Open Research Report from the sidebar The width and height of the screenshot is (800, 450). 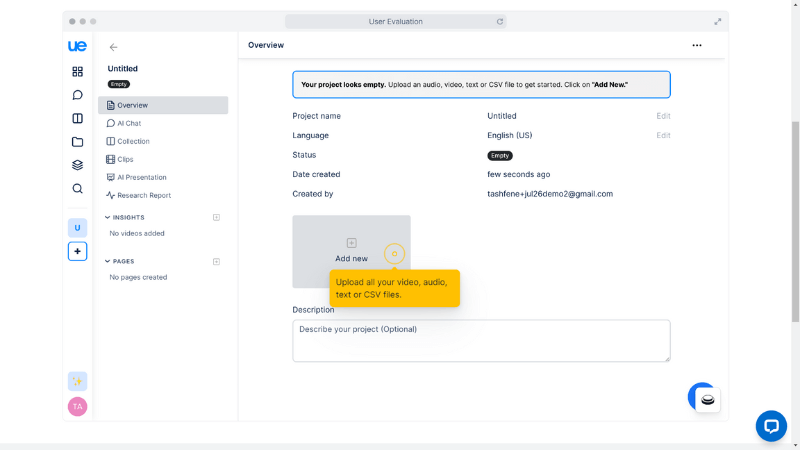143,195
